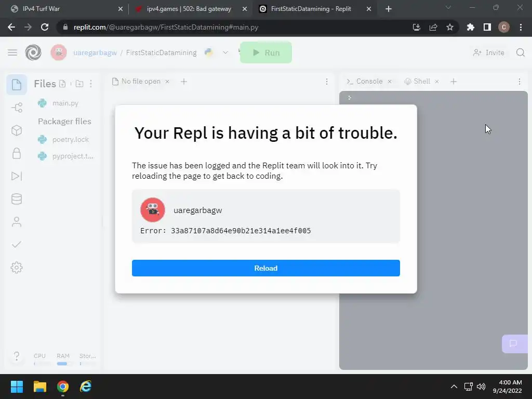The image size is (532, 399).
Task: Close the Shell tab
Action: tap(437, 82)
